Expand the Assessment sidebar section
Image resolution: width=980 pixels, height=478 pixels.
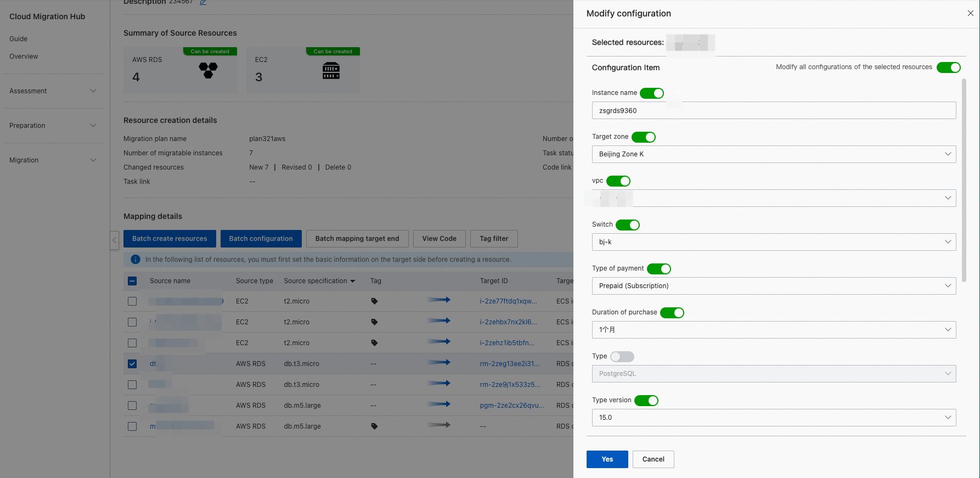click(53, 91)
